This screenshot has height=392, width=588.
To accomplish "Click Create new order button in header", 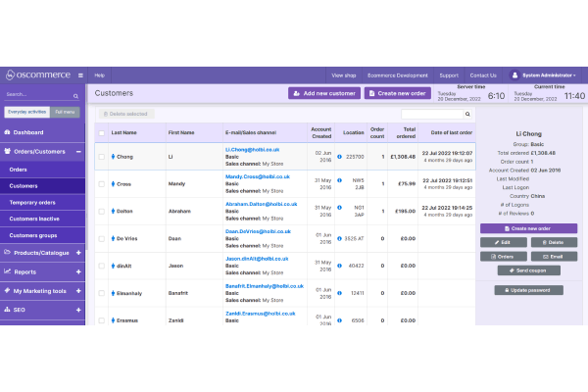I will [398, 93].
